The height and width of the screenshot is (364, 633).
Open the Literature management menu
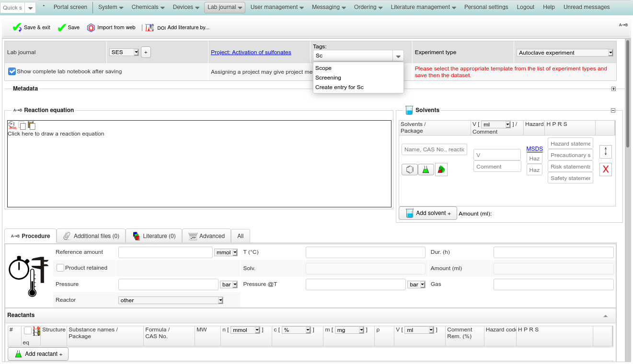pyautogui.click(x=424, y=7)
